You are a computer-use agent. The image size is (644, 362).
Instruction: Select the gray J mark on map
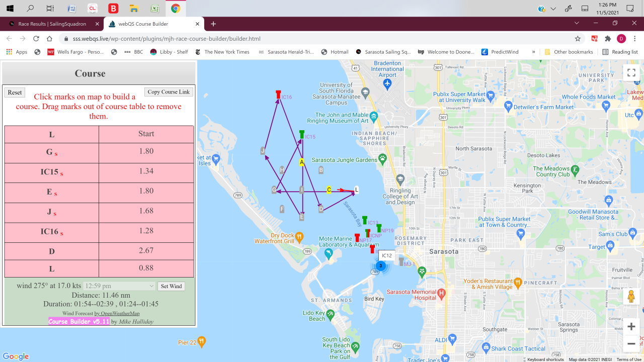pos(263,150)
